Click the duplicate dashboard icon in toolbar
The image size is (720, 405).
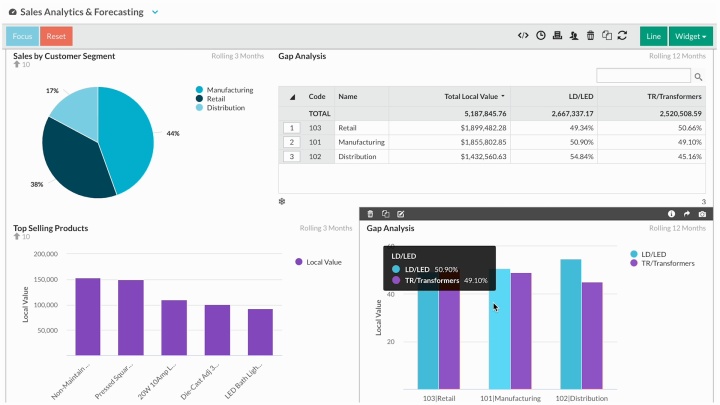pos(607,35)
